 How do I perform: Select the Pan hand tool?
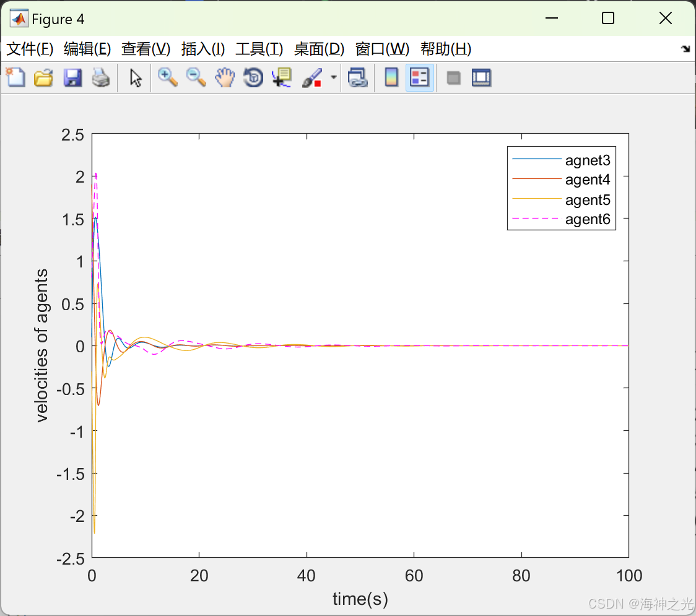pyautogui.click(x=225, y=77)
